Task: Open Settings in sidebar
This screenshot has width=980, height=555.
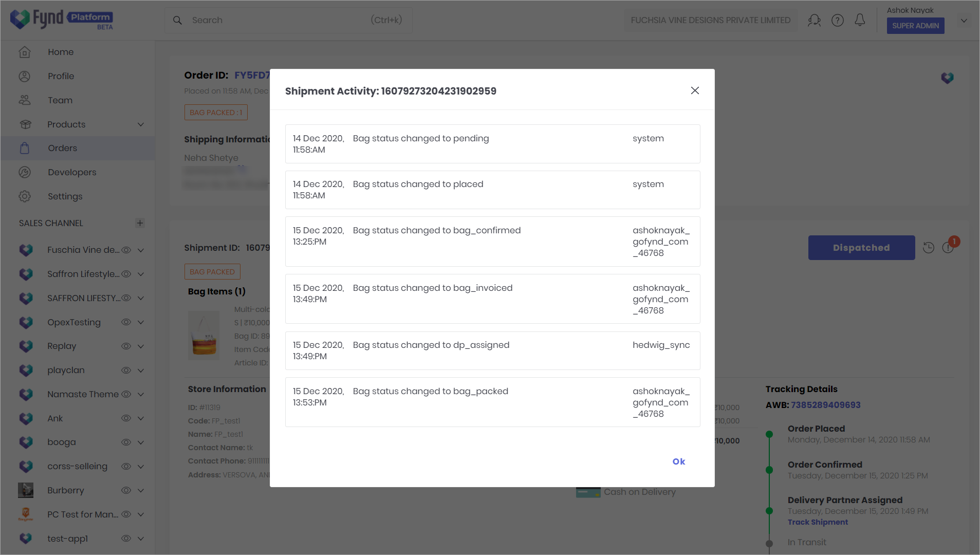Action: click(x=65, y=196)
